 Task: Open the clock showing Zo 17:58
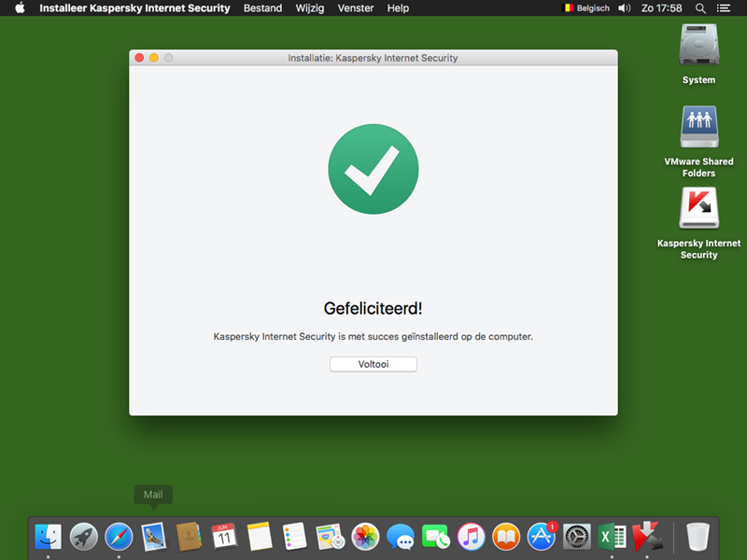(x=662, y=8)
